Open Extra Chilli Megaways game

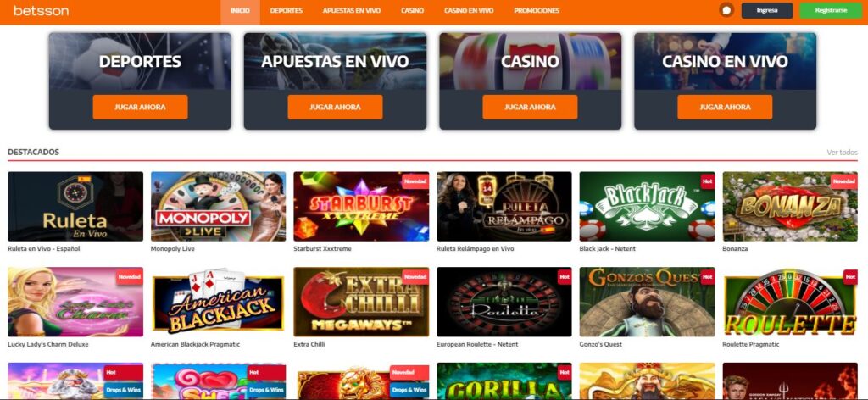[x=361, y=302]
